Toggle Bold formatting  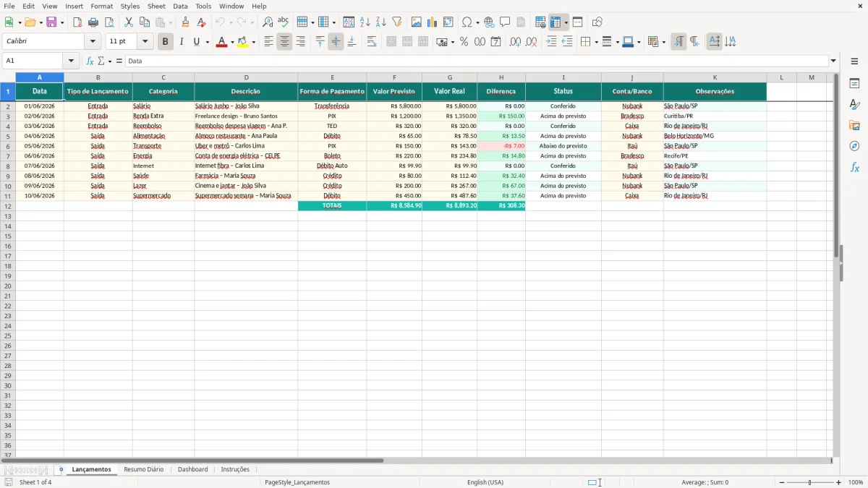pos(165,42)
